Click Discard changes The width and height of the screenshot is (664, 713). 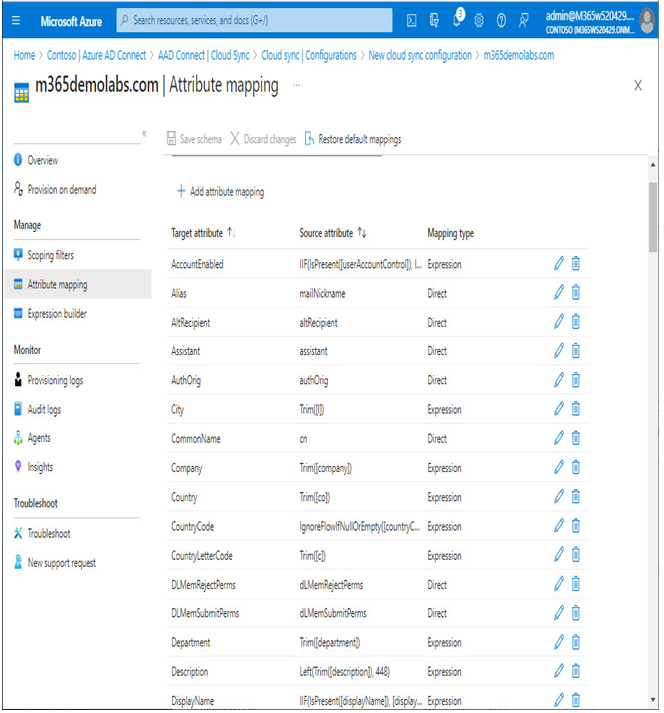click(x=263, y=139)
